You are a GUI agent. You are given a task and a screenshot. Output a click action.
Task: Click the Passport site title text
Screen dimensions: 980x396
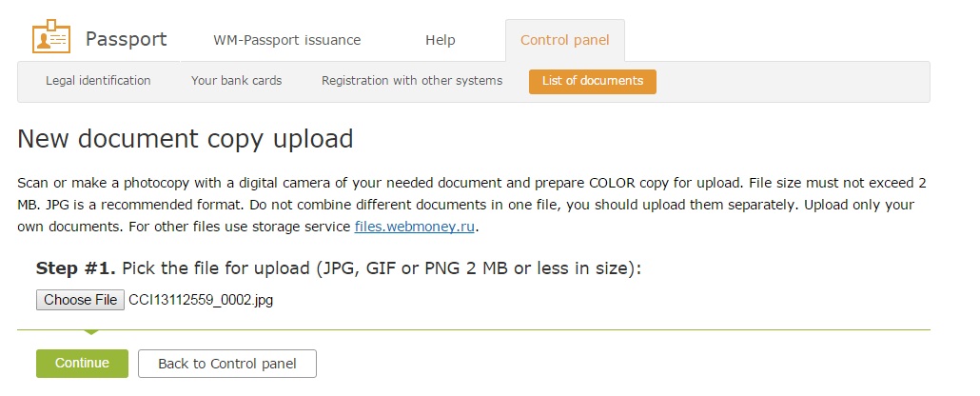[x=126, y=39]
